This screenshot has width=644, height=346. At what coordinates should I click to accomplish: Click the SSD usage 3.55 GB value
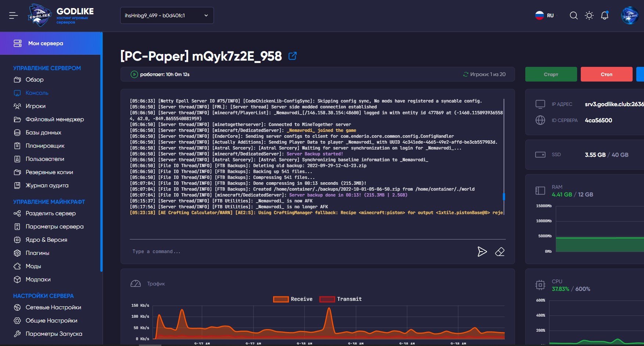(x=595, y=155)
